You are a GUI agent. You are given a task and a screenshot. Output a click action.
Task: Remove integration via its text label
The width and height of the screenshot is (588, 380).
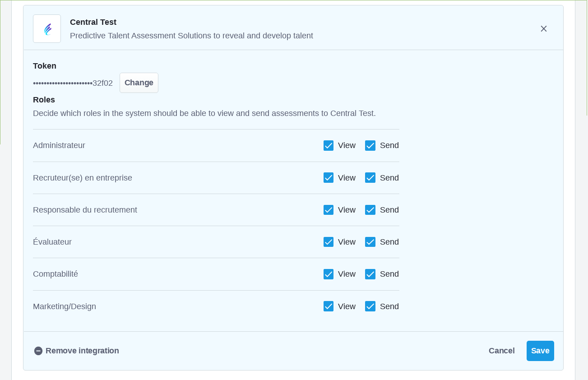82,351
